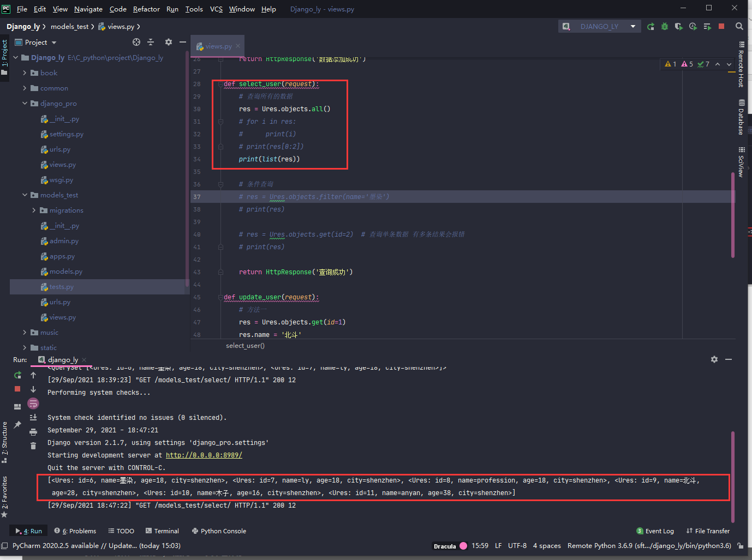This screenshot has width=752, height=560.
Task: Stop process in Run panel sidebar
Action: (x=17, y=389)
